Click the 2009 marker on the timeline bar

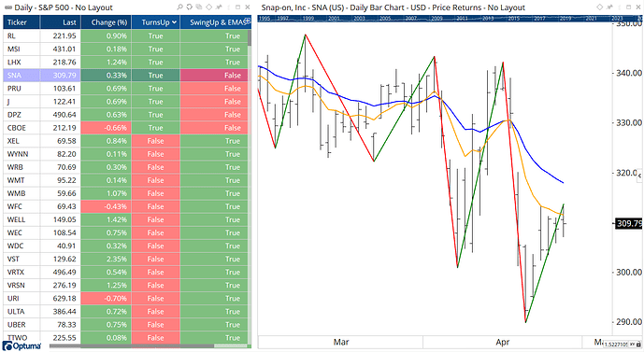point(436,19)
